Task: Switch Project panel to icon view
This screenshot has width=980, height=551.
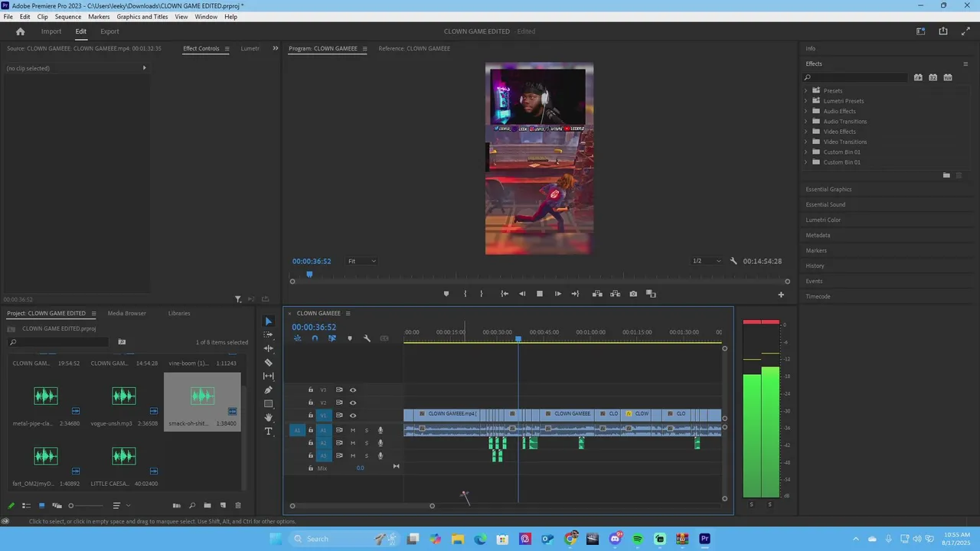Action: 41,506
